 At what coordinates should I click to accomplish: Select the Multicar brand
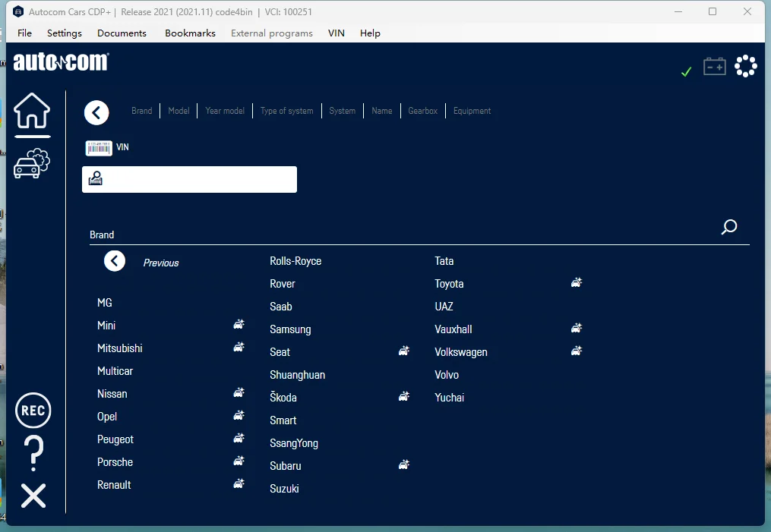pyautogui.click(x=115, y=371)
